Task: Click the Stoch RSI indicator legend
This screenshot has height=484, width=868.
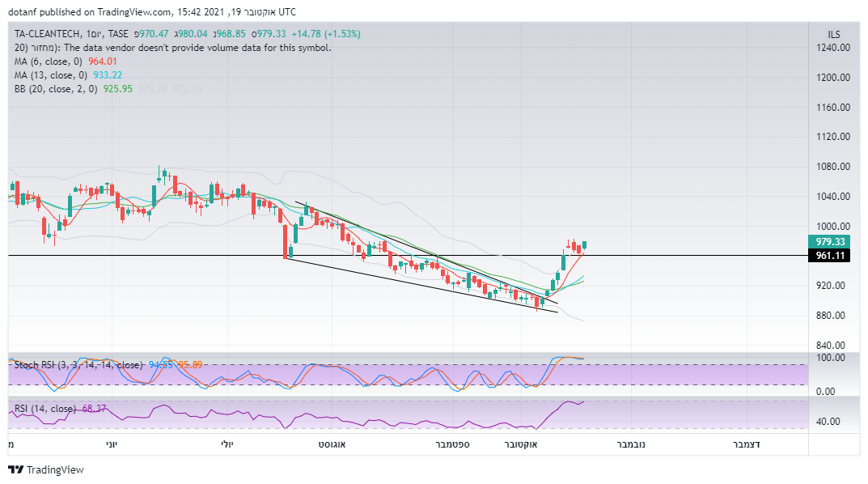Action: (x=78, y=365)
